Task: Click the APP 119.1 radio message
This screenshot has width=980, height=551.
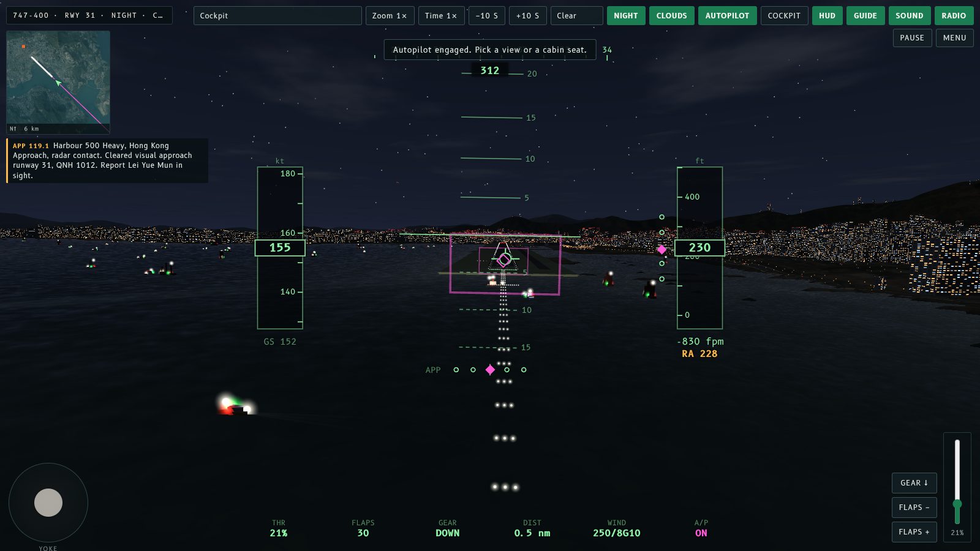Action: click(x=107, y=160)
